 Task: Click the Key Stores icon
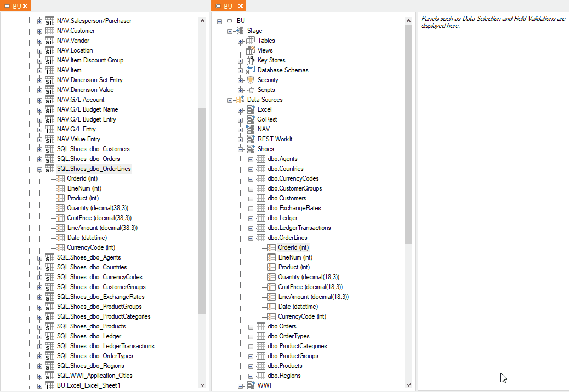pos(251,60)
